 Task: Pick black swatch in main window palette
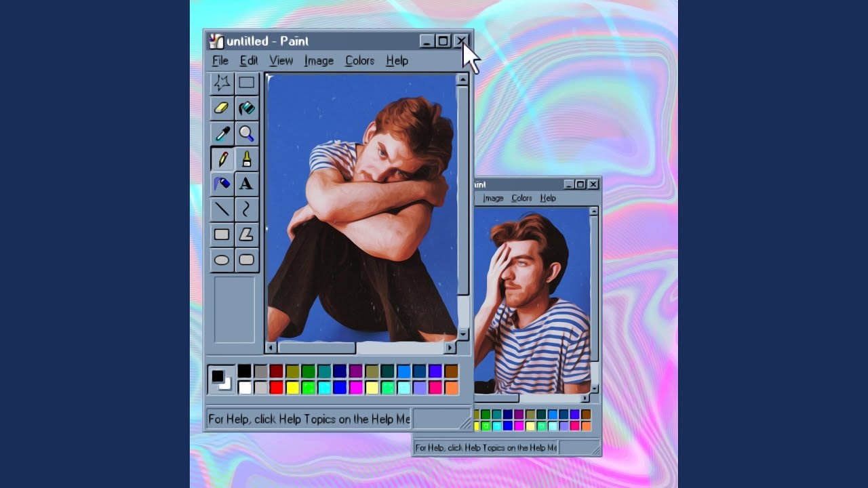point(244,371)
